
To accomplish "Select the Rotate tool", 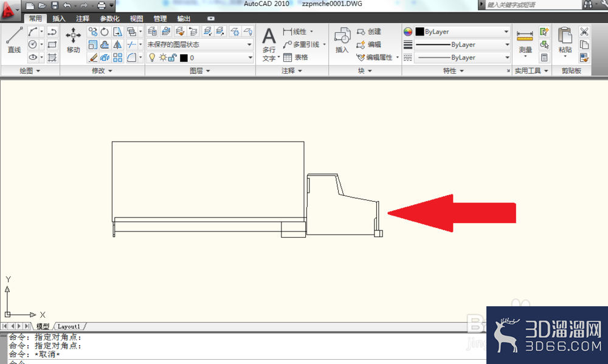I will [105, 32].
